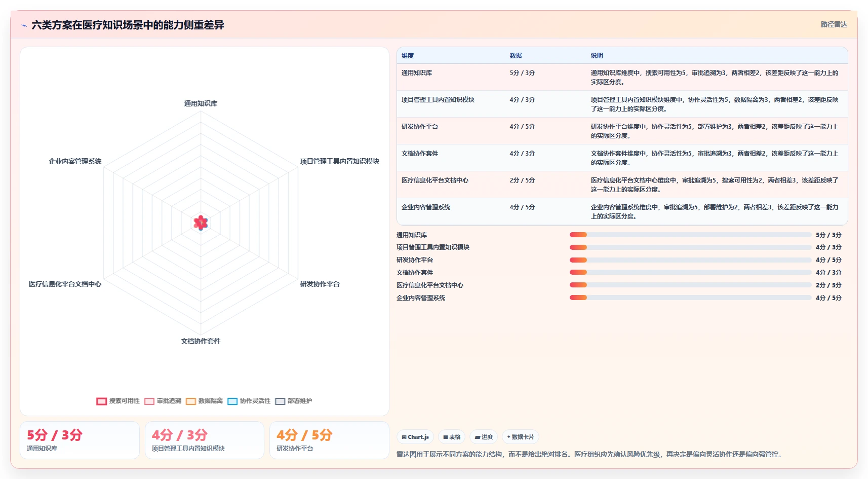Click the Chart.js chip
868x479 pixels.
tap(415, 437)
